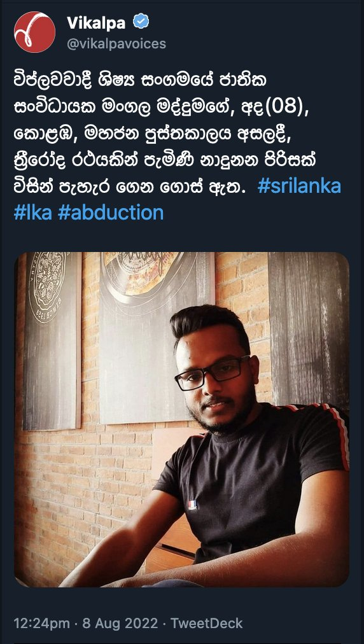
Task: Click the center framed pizza artwork in the photo
Action: click(x=157, y=337)
